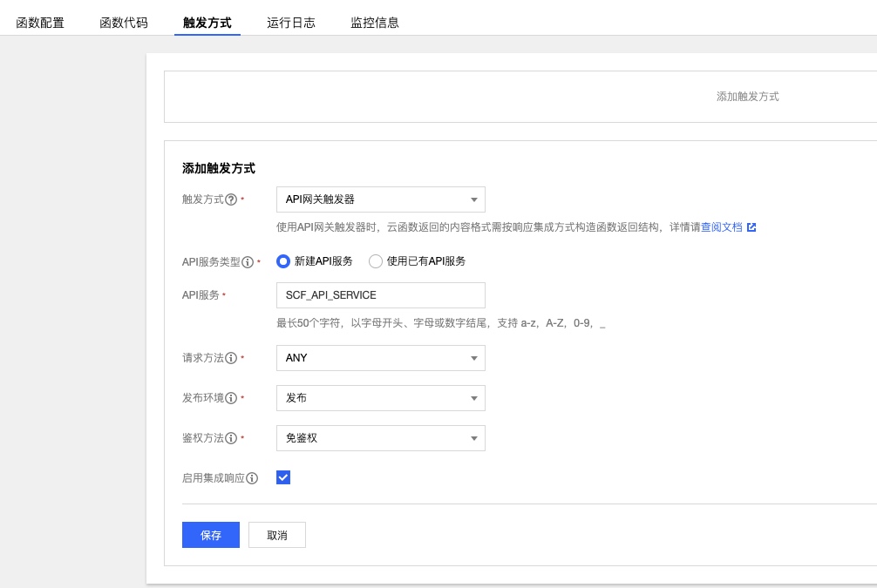Image resolution: width=877 pixels, height=588 pixels.
Task: Go to the 监控信息 tab
Action: (375, 23)
